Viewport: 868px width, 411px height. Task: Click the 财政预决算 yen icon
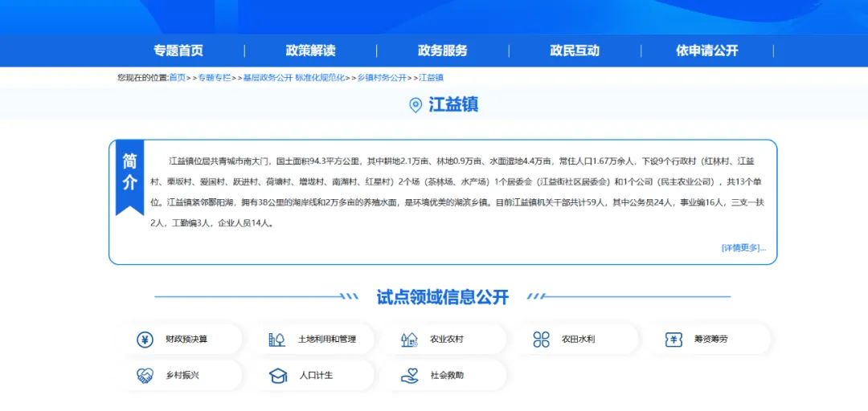coord(145,340)
